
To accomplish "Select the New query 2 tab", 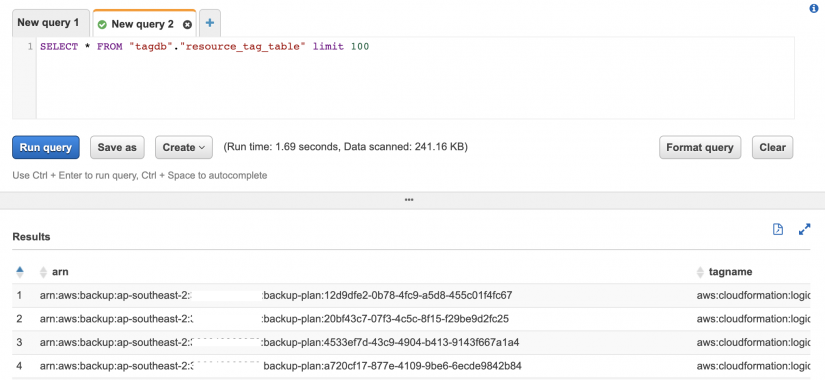I will pyautogui.click(x=144, y=23).
